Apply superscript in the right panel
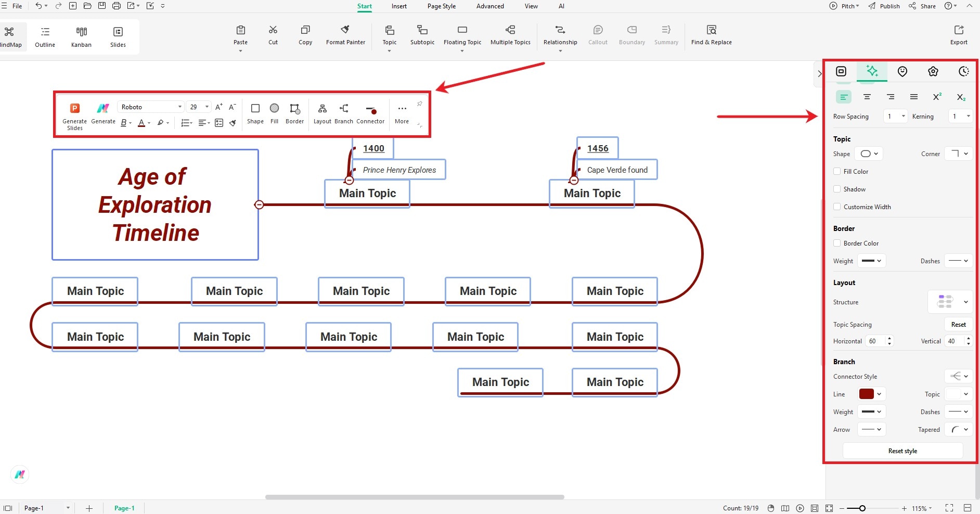Viewport: 980px width, 514px height. [937, 97]
